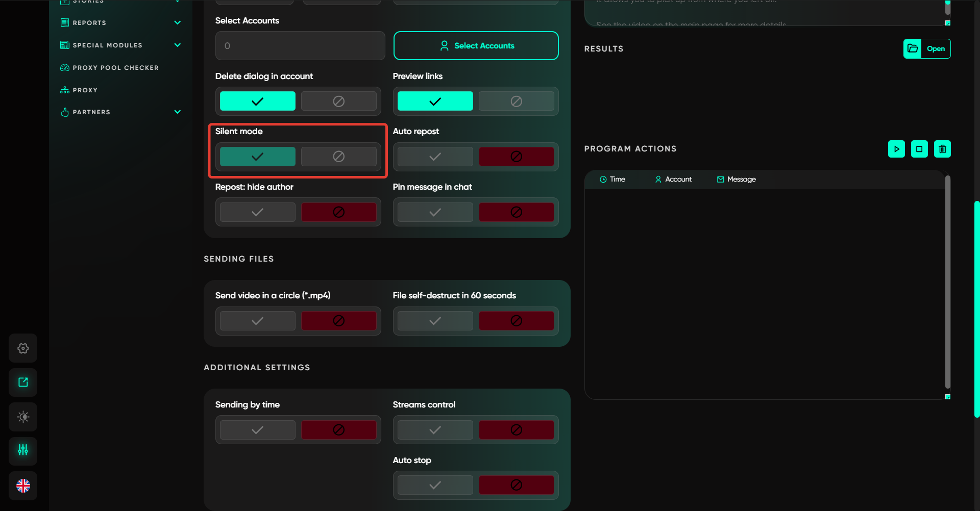Click the gear settings icon in left sidebar
The width and height of the screenshot is (980, 511).
23,348
